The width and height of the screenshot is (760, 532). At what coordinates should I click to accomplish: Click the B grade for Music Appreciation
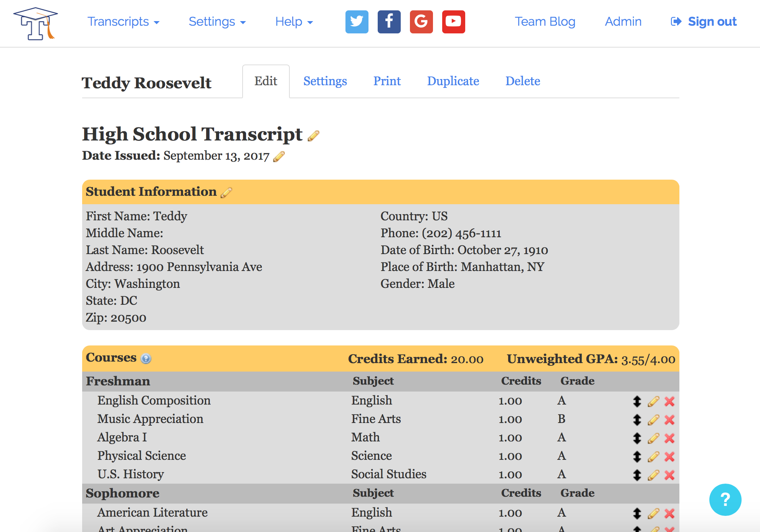pyautogui.click(x=561, y=419)
